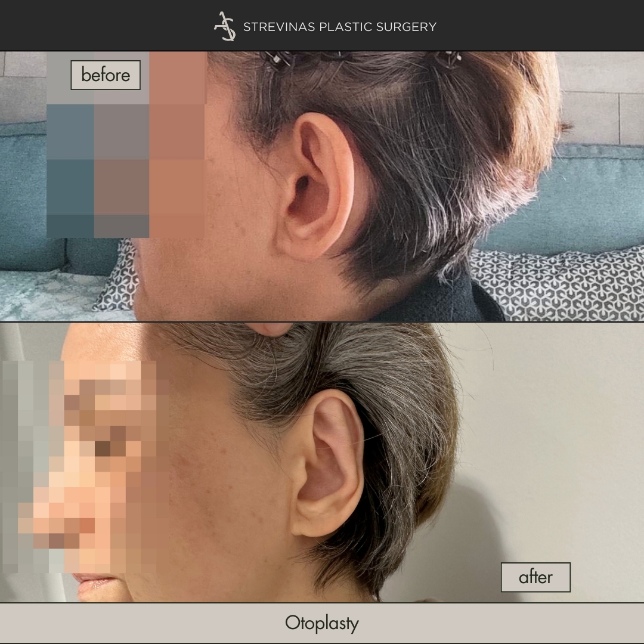Click the STREVINAS PLASTIC SURGERY header text

[339, 27]
